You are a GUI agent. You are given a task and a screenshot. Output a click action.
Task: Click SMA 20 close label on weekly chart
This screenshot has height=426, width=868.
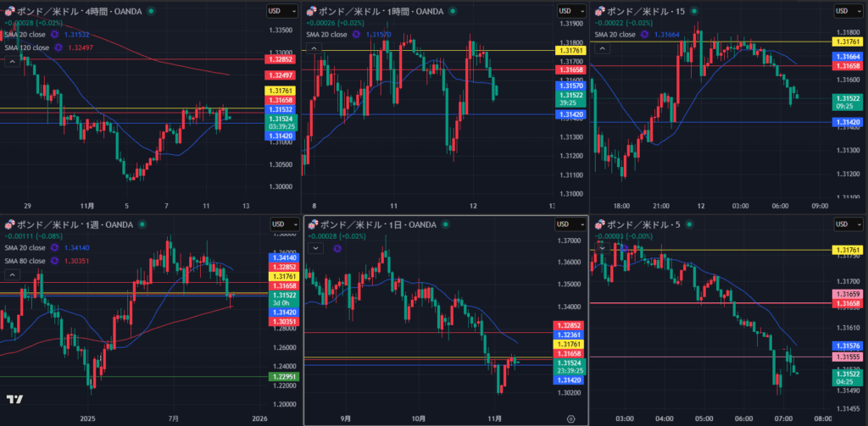pos(24,248)
